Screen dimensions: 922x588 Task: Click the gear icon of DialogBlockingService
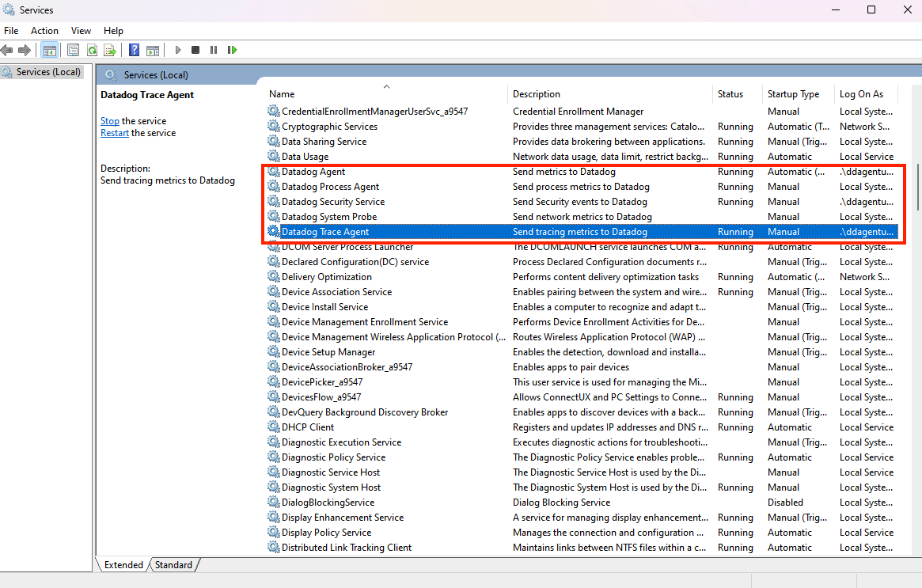(273, 502)
